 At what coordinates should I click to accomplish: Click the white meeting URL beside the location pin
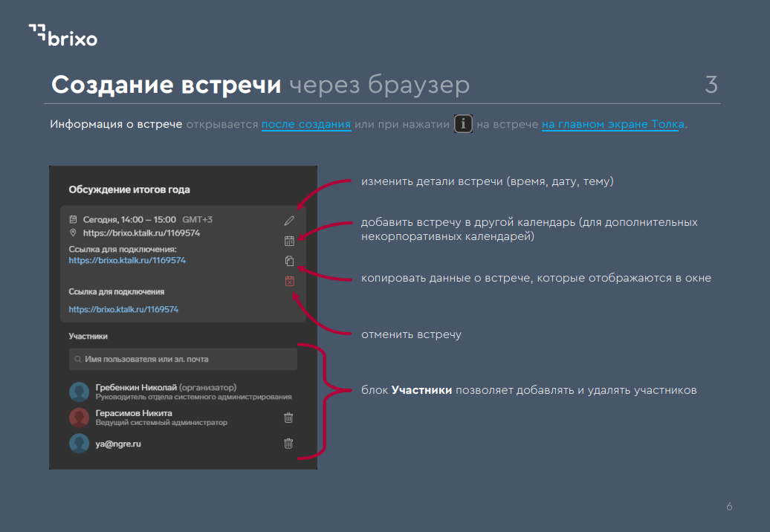pos(141,233)
